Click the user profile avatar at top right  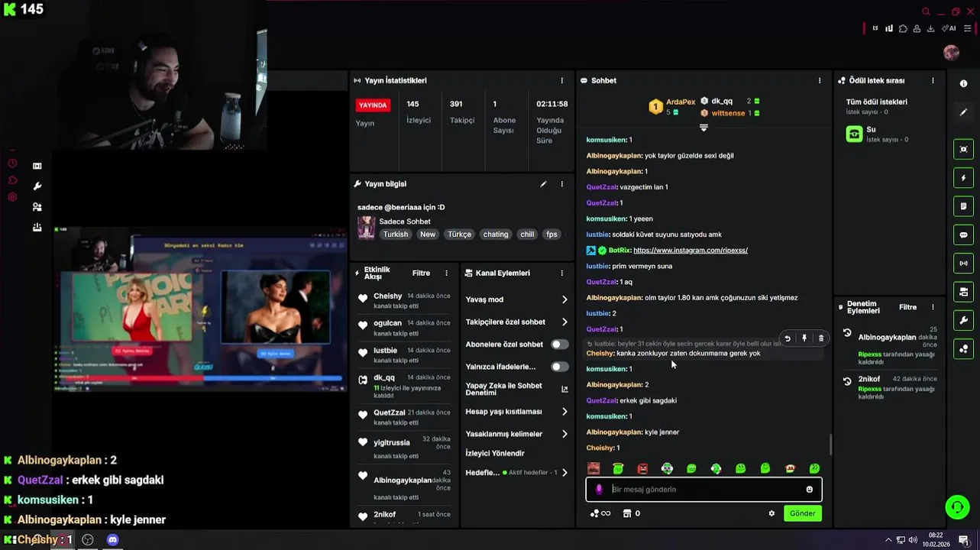(x=951, y=53)
